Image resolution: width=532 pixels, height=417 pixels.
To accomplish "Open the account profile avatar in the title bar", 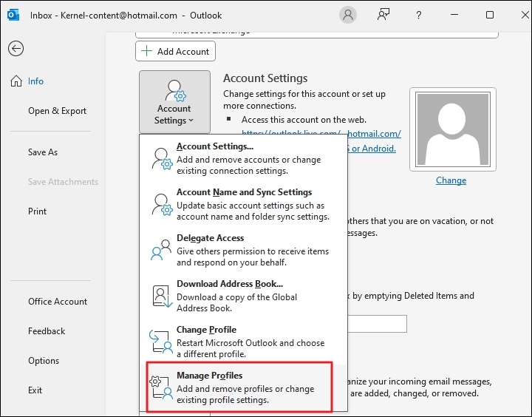I will (348, 15).
